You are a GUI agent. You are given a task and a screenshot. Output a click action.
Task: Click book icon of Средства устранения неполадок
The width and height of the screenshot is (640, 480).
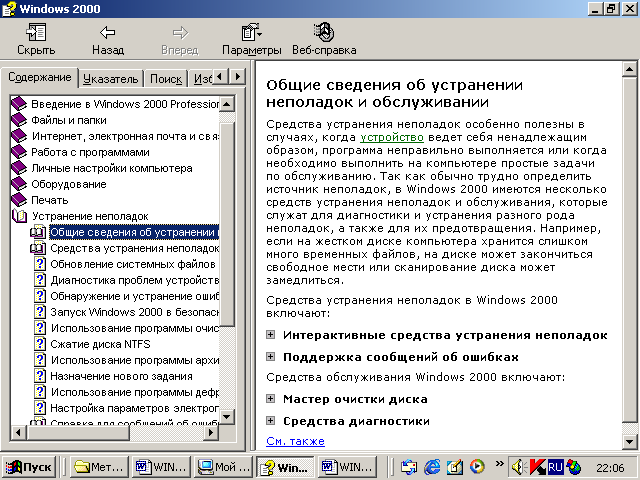38,248
